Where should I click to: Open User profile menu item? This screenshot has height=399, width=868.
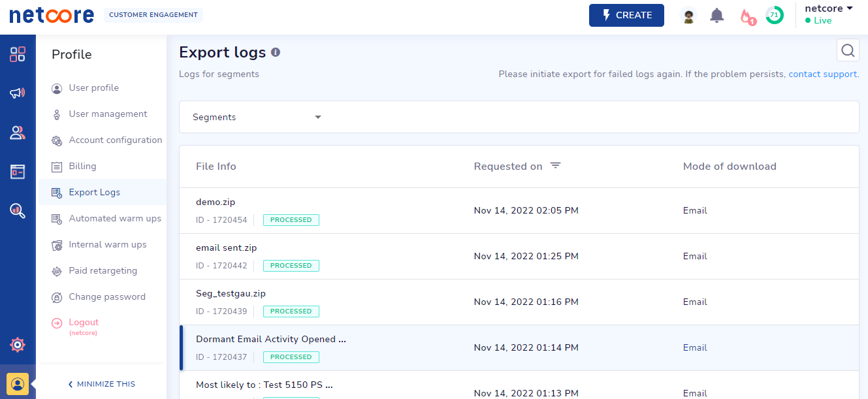click(94, 88)
